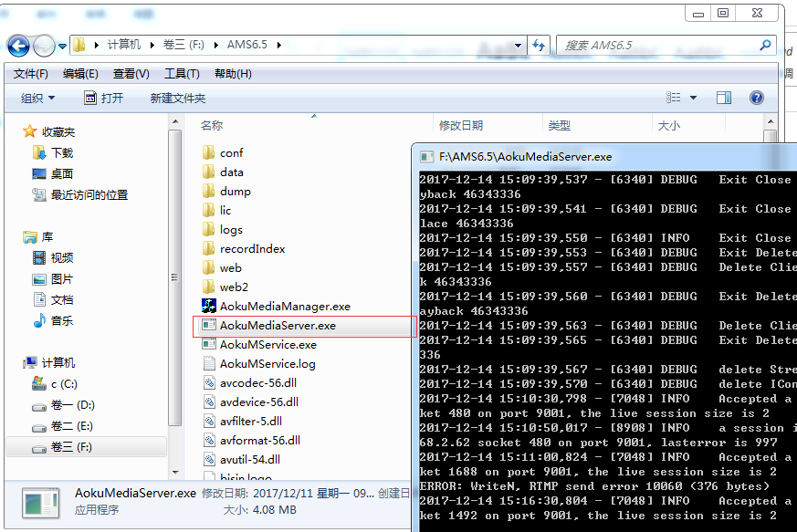Select avutil-54.dll file icon
The image size is (797, 532).
(x=209, y=459)
